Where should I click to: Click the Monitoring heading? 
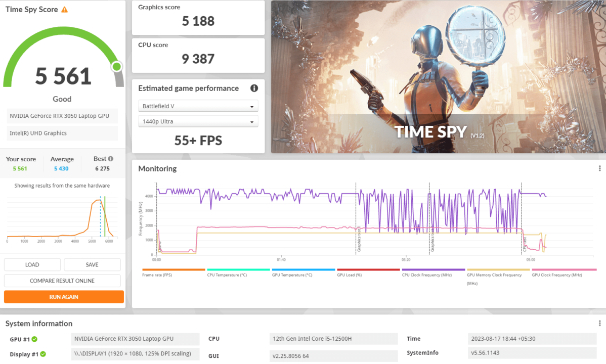click(x=157, y=168)
